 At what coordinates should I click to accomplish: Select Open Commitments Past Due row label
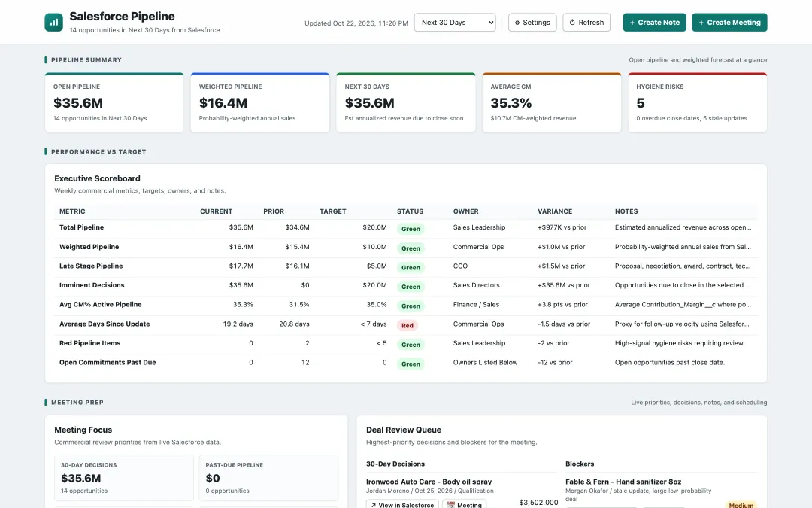[108, 362]
